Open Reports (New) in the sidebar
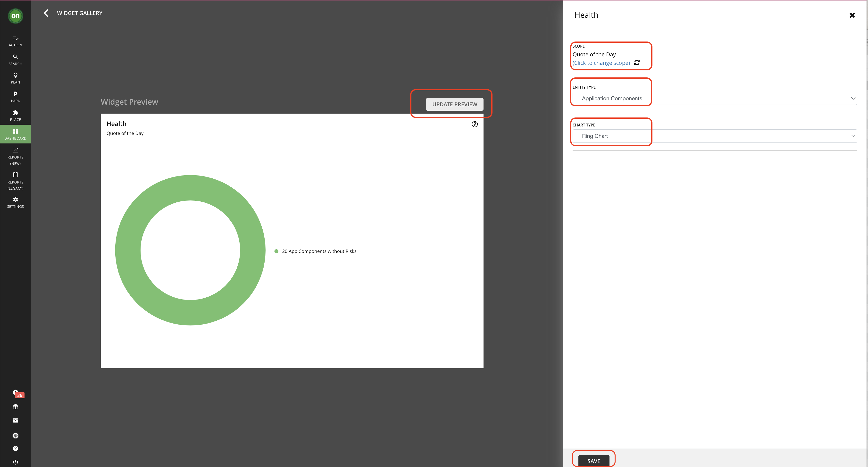Screen dimensions: 868x467 (x=15, y=156)
